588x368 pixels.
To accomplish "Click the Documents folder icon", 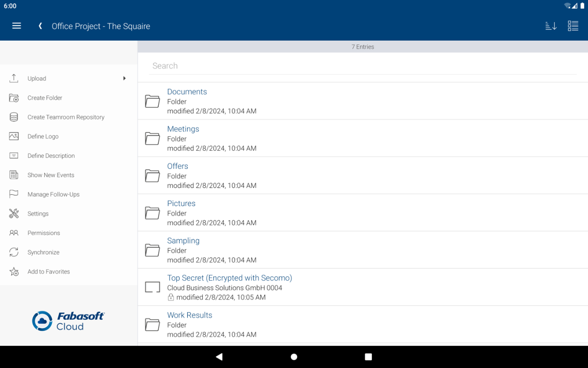I will point(152,101).
